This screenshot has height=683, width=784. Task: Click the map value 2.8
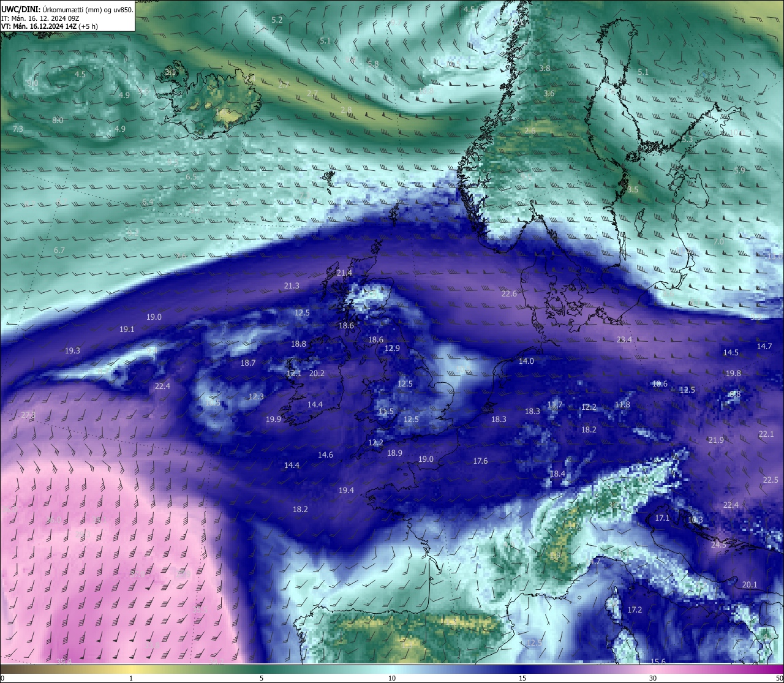346,110
